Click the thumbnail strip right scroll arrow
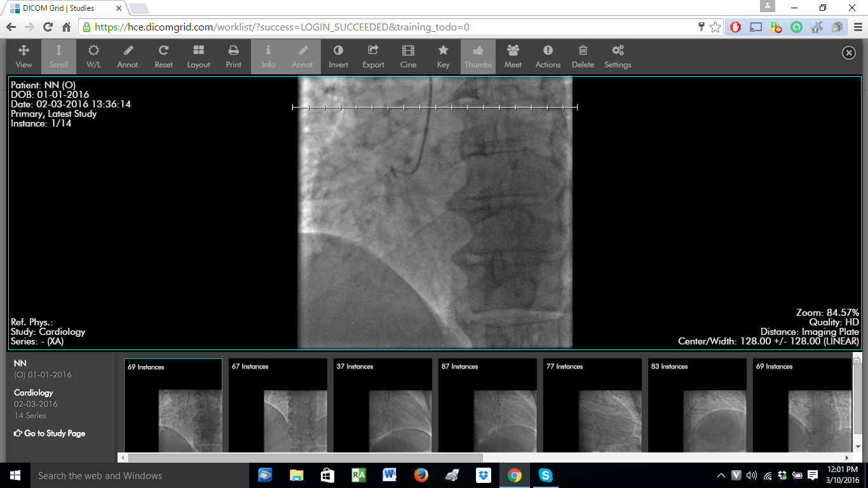The width and height of the screenshot is (868, 488). point(847,457)
